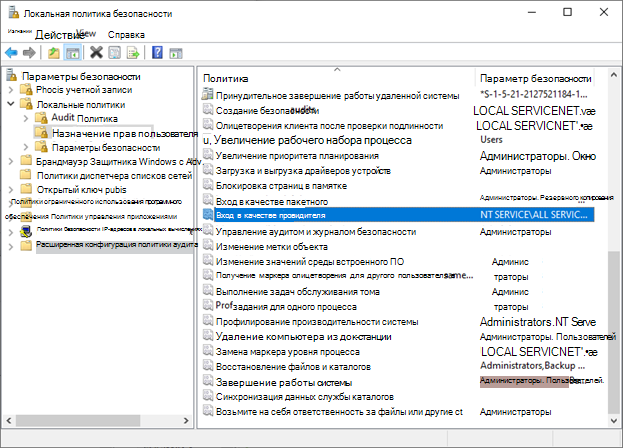Screen dimensions: 623x448
Task: Select Выполнение задач обслуживания тома policy
Action: [298, 292]
